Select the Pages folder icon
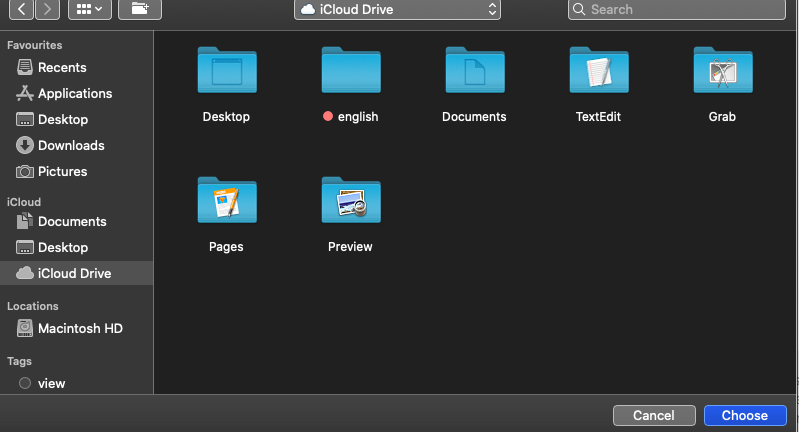The image size is (799, 432). click(x=227, y=200)
